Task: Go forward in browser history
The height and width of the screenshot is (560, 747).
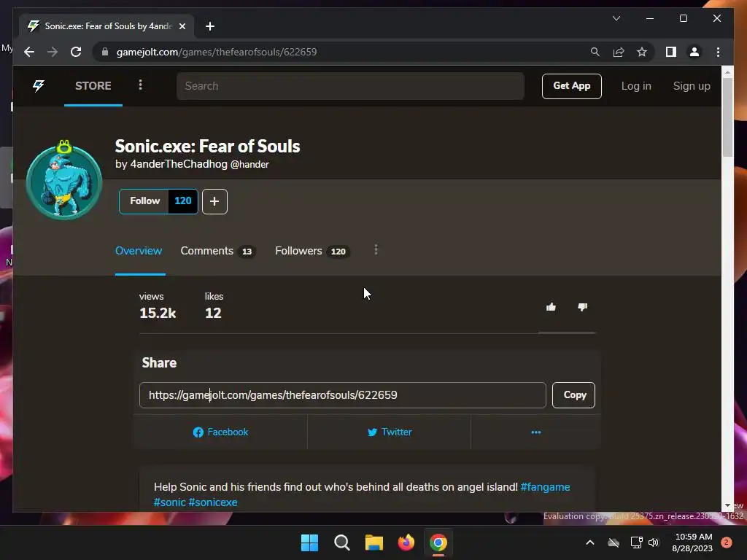Action: [x=53, y=52]
